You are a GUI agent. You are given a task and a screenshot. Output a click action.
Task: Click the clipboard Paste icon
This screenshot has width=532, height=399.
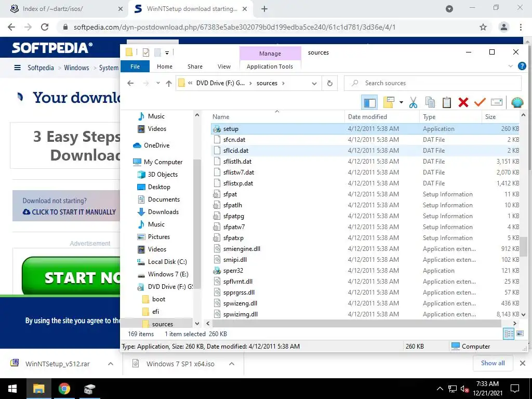pos(447,102)
